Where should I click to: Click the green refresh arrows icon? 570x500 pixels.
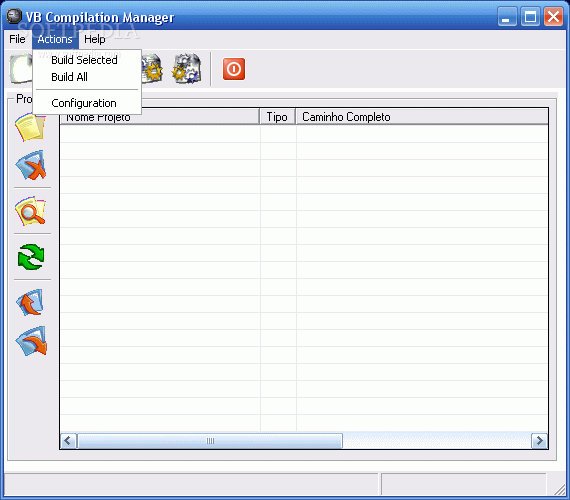(x=31, y=257)
